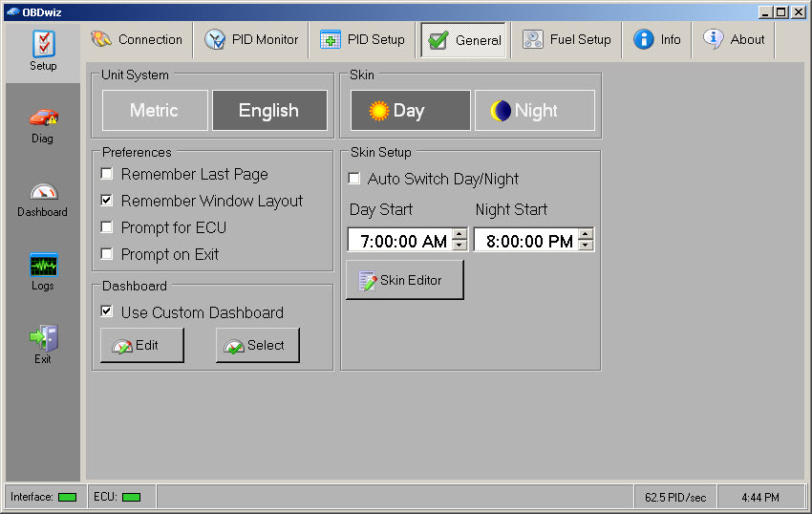Click the Exit door icon
Viewport: 812px width, 514px height.
(43, 339)
